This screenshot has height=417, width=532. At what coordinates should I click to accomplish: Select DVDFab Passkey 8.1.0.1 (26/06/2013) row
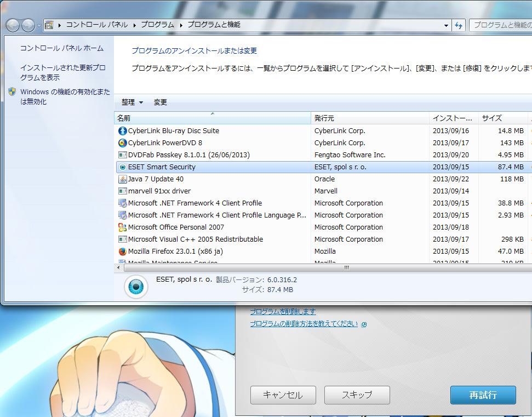pos(188,155)
